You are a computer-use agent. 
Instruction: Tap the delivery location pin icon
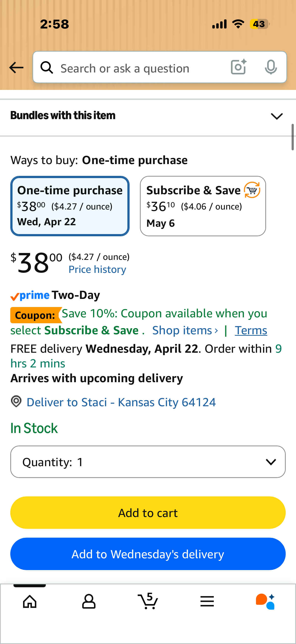pos(16,402)
